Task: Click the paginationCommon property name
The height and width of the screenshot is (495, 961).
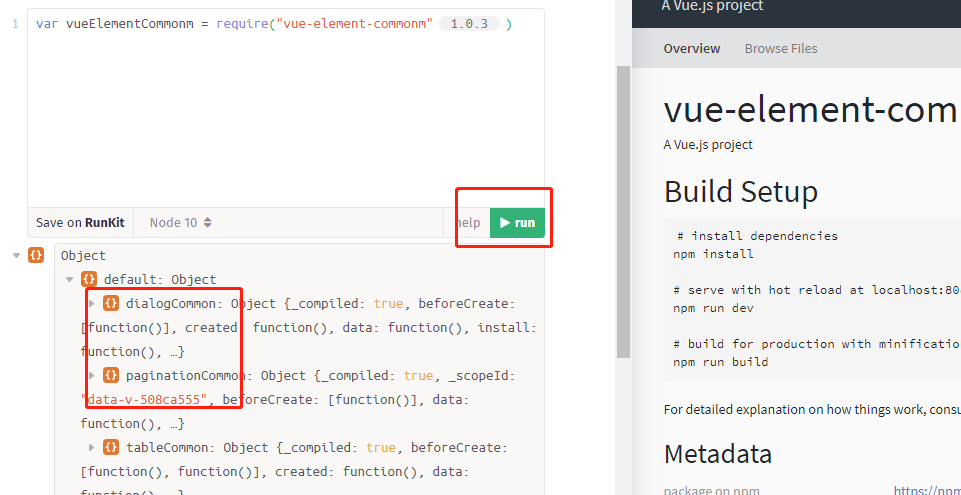Action: (x=186, y=376)
